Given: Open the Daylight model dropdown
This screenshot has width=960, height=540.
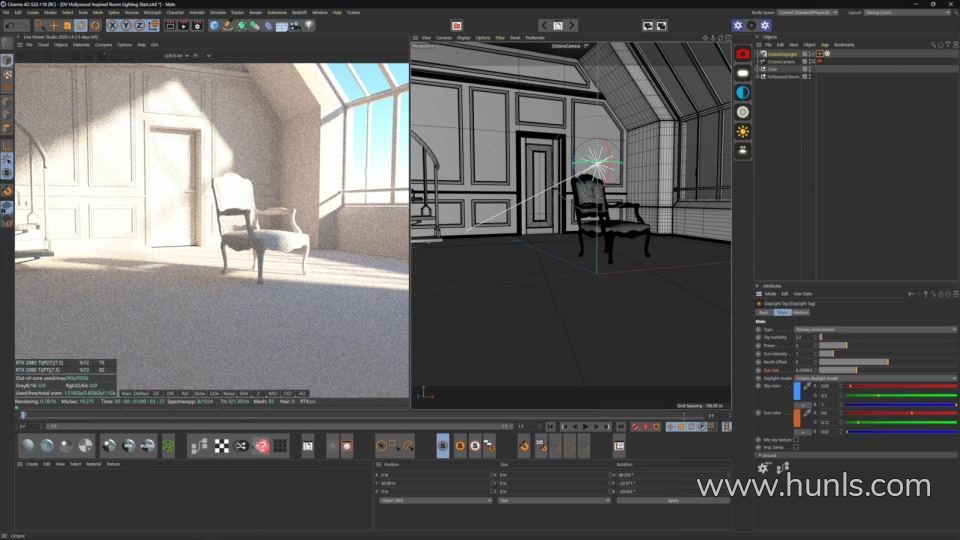Looking at the screenshot, I should (875, 378).
